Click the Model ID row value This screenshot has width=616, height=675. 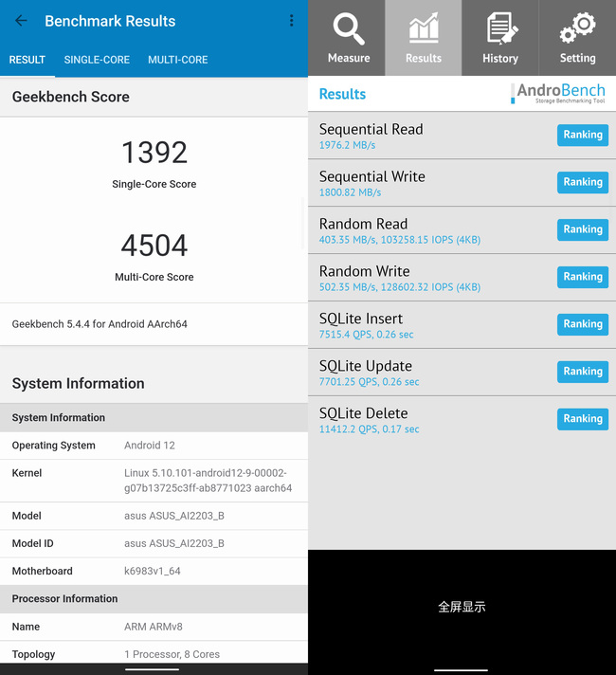(174, 543)
